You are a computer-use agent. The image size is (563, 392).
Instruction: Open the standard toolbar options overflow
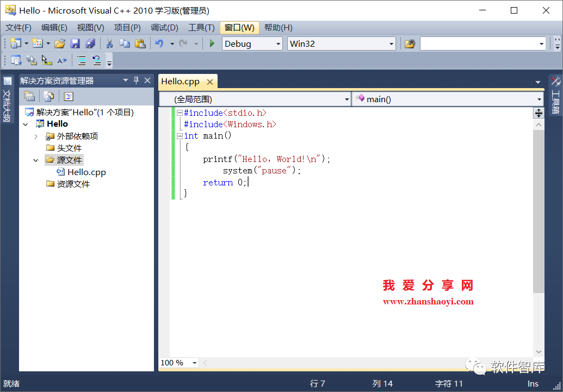(557, 44)
